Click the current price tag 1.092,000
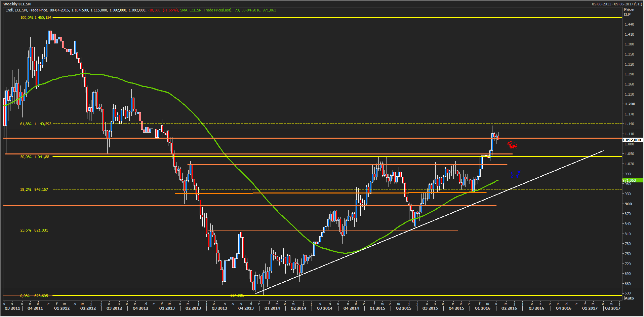The height and width of the screenshot is (317, 644). pos(632,140)
